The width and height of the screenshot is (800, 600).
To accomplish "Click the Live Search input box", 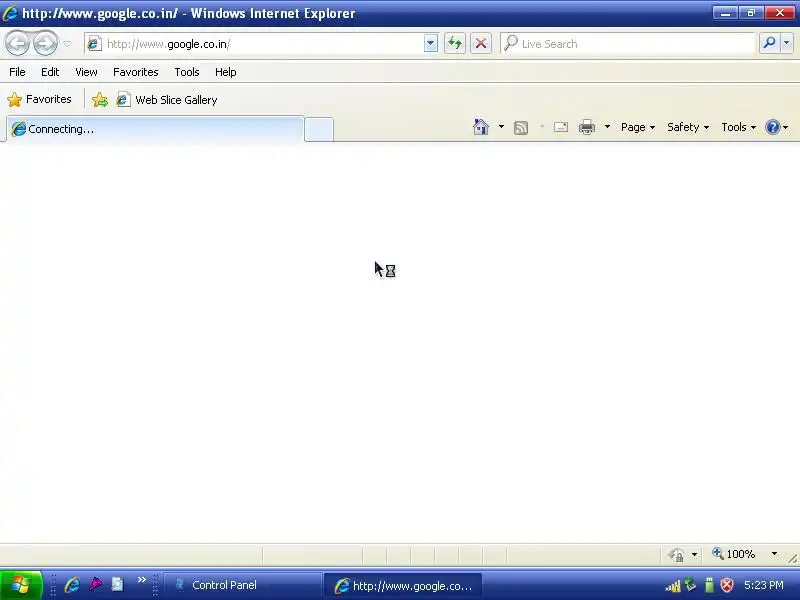I will 628,44.
